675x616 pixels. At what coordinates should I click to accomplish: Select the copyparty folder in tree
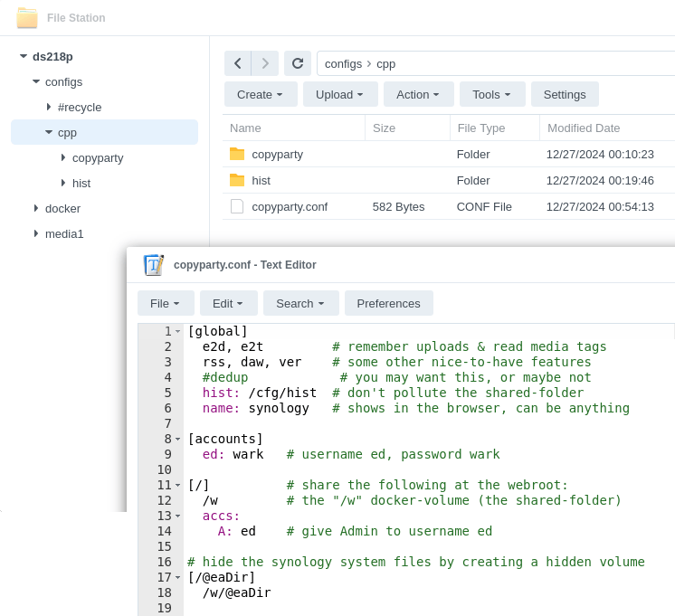pos(98,158)
